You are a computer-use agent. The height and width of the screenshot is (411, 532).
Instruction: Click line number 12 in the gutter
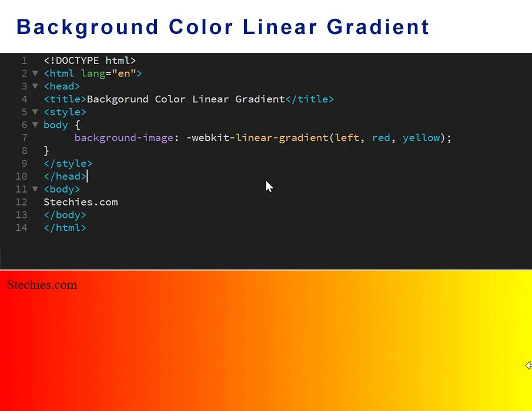pos(21,203)
